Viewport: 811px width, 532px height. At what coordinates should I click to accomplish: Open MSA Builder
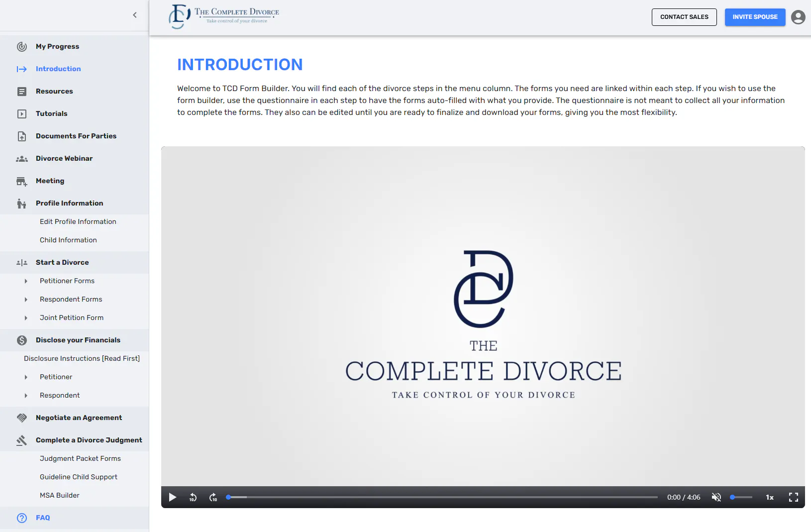60,496
